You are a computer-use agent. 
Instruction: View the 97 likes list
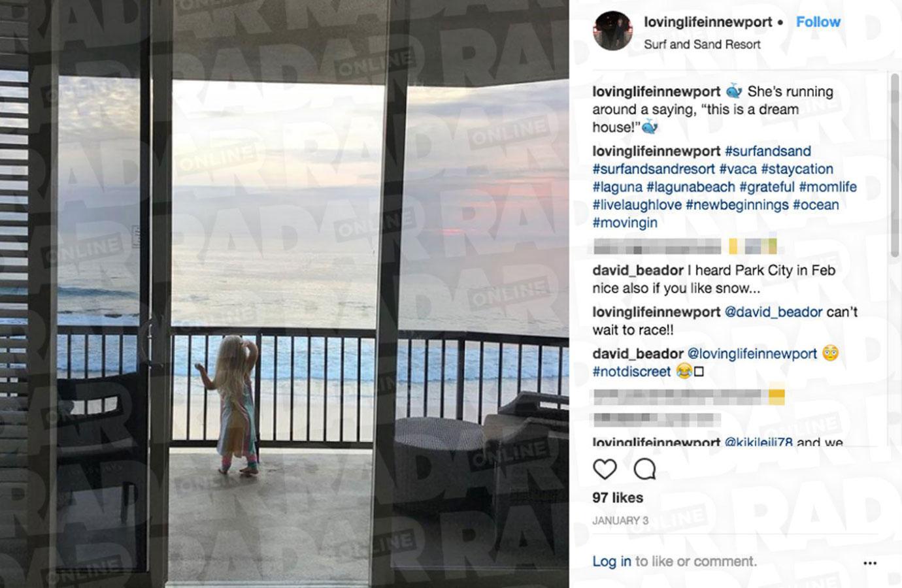(618, 498)
